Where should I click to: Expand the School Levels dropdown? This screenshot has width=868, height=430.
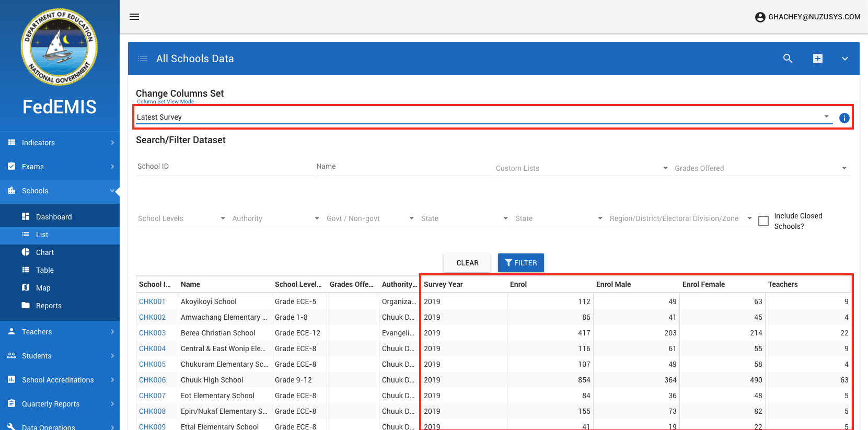coord(181,218)
